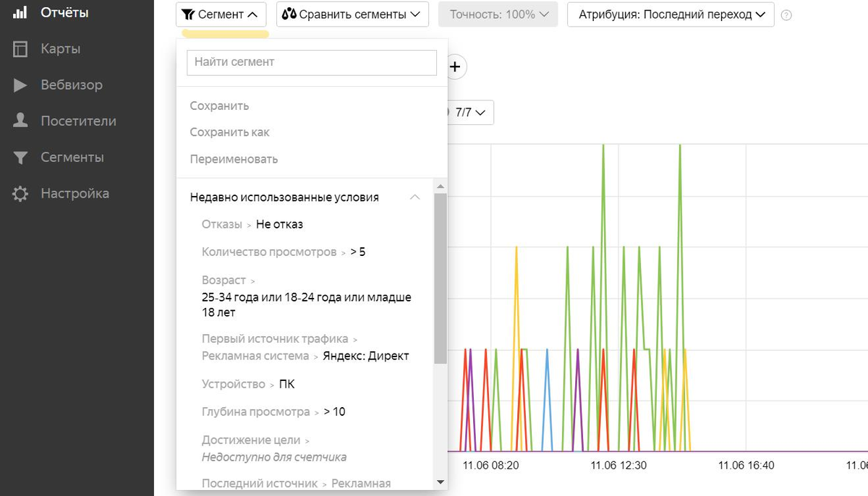868x496 pixels.
Task: Click the Сегменты funnel icon
Action: (x=20, y=157)
